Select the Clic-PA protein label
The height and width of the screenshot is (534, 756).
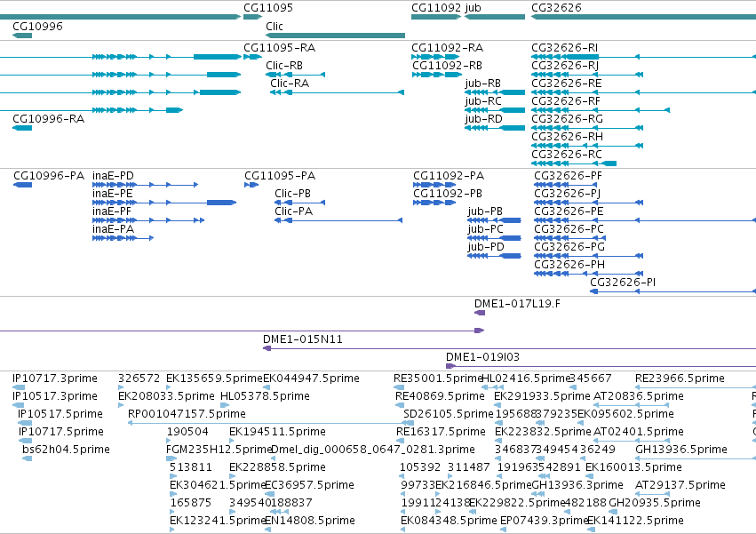point(294,211)
